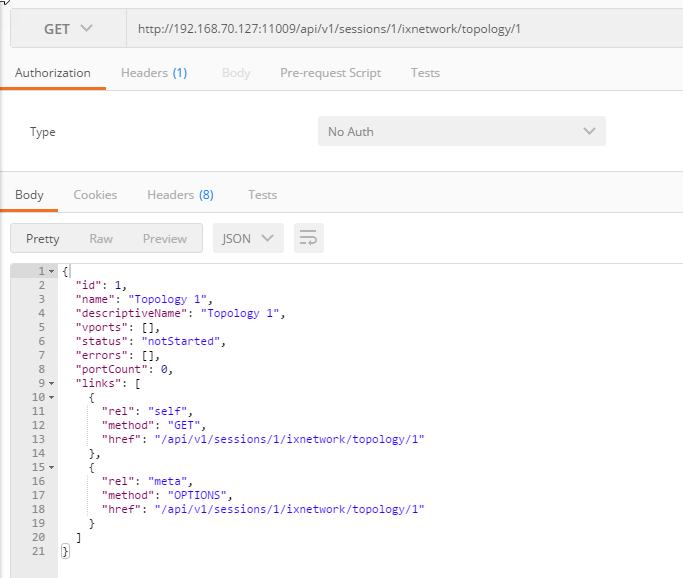Screen dimensions: 683x578
Task: Open the response Cookies tab
Action: [x=95, y=195]
